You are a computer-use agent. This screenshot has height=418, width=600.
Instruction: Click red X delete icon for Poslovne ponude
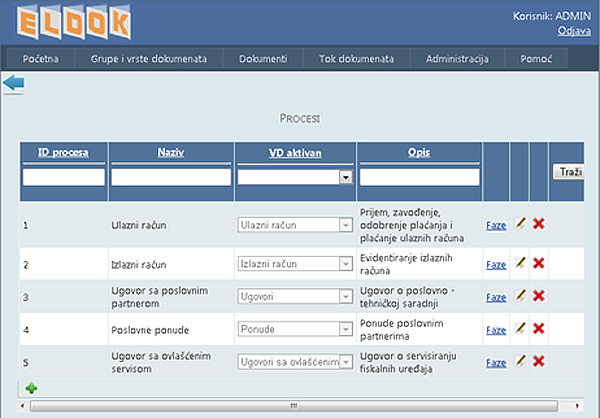[538, 328]
